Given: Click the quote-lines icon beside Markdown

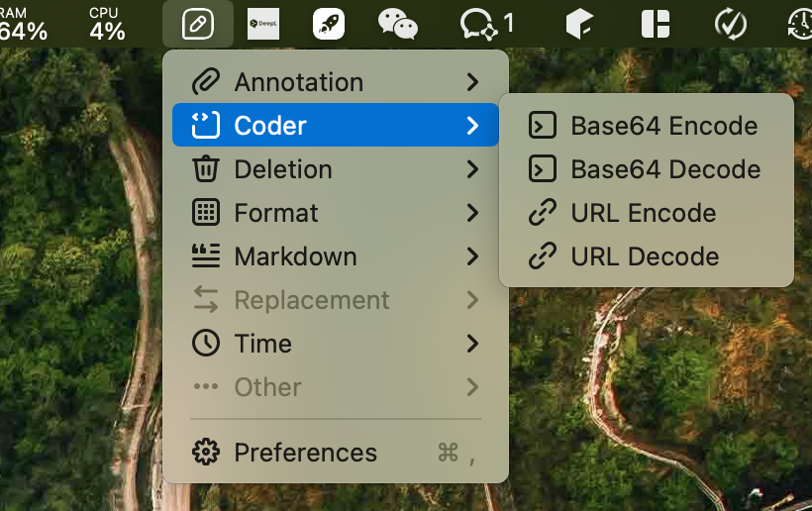Looking at the screenshot, I should 206,255.
